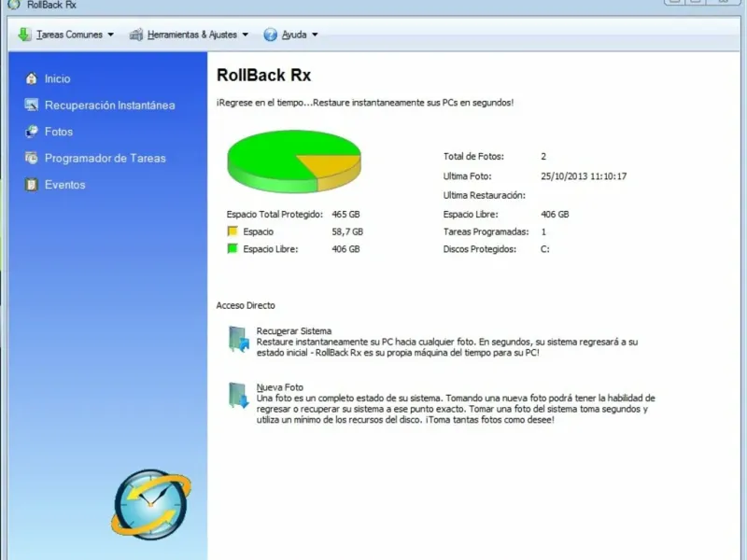Image resolution: width=747 pixels, height=560 pixels.
Task: Click the Espacio Total Protegido label
Action: pyautogui.click(x=275, y=215)
